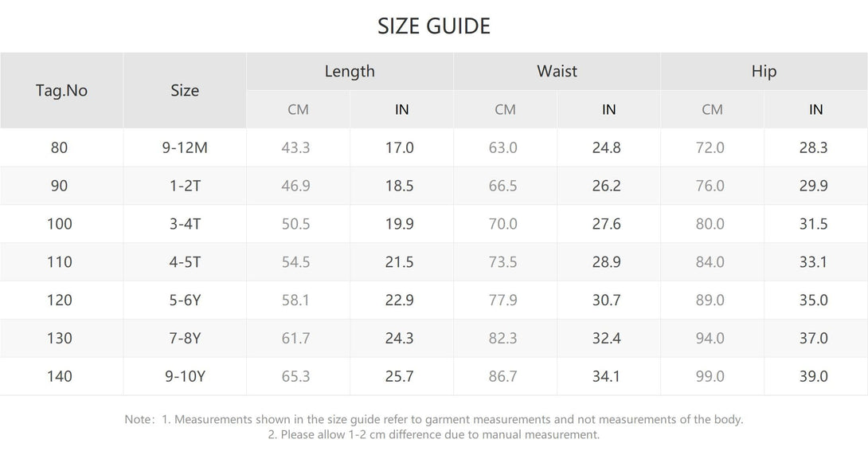Image resolution: width=868 pixels, height=459 pixels.
Task: Click the Hip column header
Action: coord(764,71)
